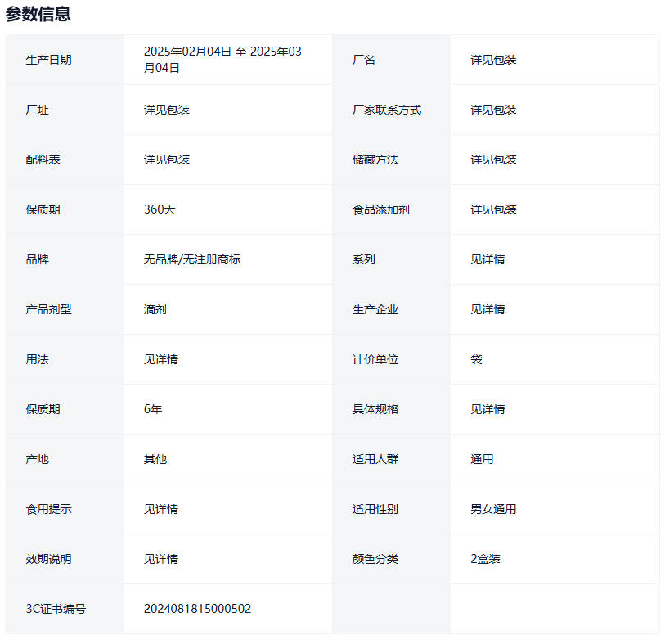Select the 袋 pricing unit value

click(x=476, y=359)
